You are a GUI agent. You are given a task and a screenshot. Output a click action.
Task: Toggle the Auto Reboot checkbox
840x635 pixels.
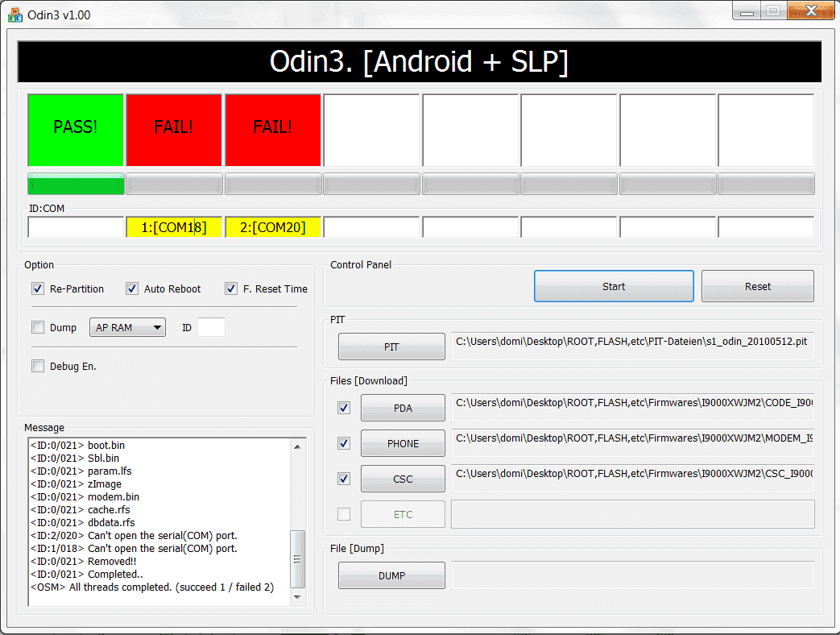coord(132,288)
